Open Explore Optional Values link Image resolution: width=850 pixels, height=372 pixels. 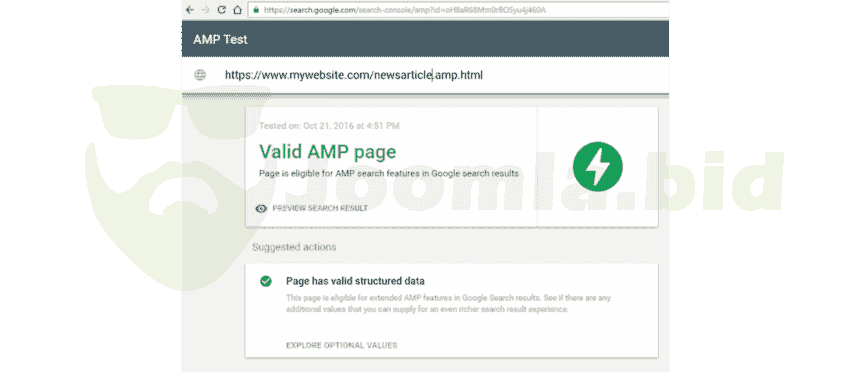click(342, 345)
